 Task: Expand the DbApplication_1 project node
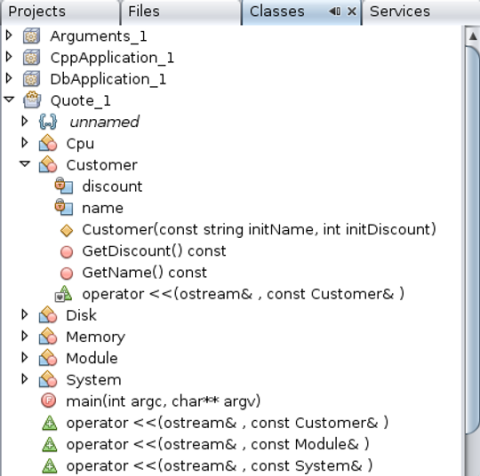[9, 78]
